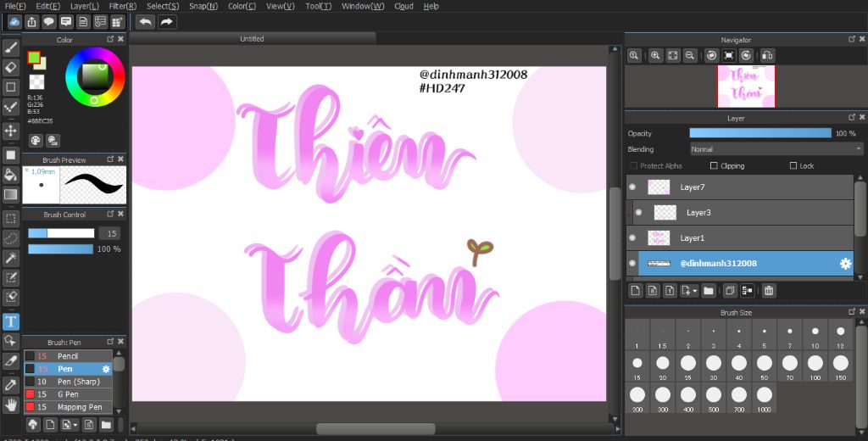
Task: Switch to the Untitled canvas tab
Action: 252,39
